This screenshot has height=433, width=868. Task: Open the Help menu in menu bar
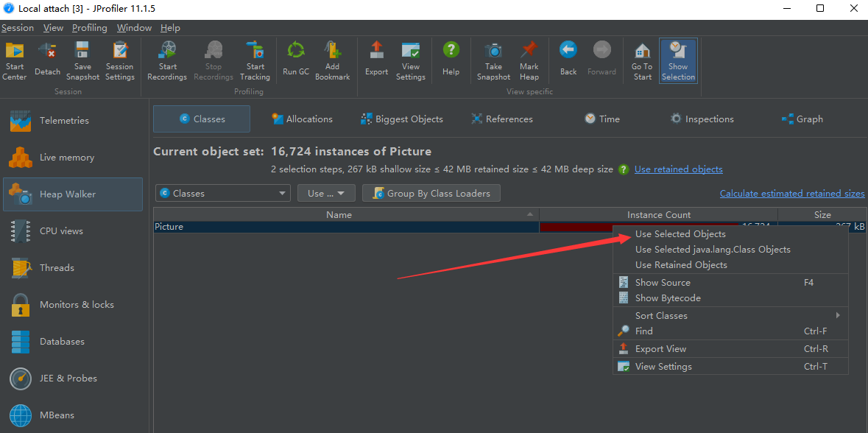[170, 28]
